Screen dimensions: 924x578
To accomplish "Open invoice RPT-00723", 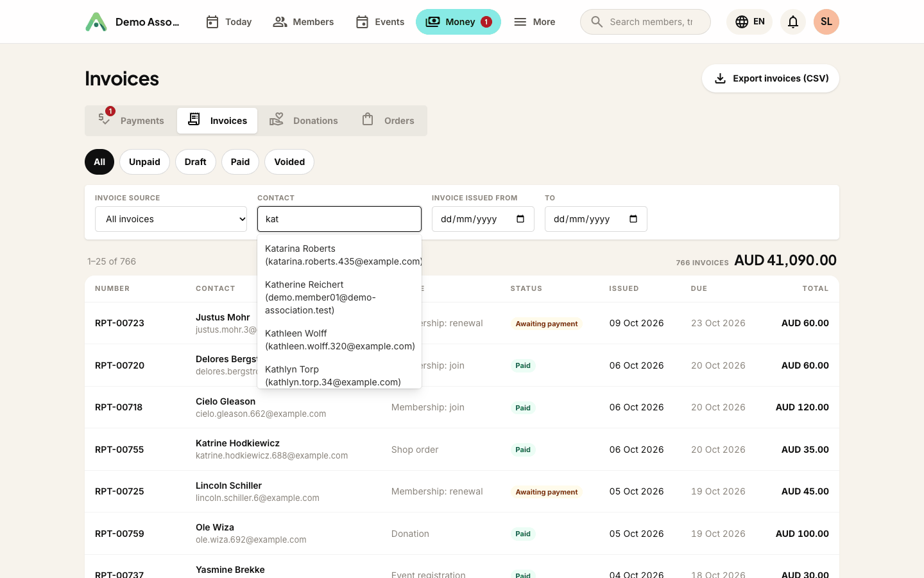I will pos(119,323).
